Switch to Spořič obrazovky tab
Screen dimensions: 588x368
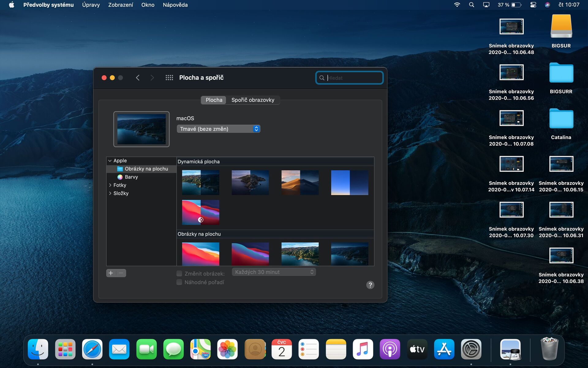[253, 100]
